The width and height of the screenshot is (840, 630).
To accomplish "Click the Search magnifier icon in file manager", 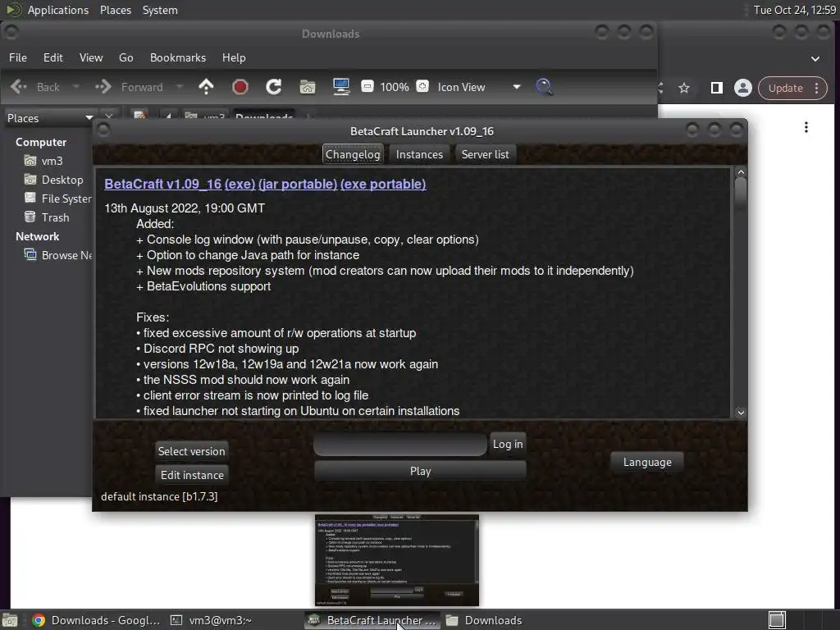I will 544,87.
